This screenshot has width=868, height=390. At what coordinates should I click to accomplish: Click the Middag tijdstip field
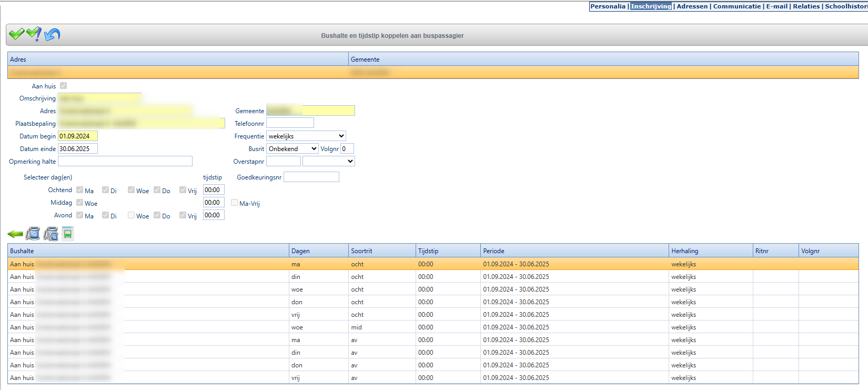214,202
